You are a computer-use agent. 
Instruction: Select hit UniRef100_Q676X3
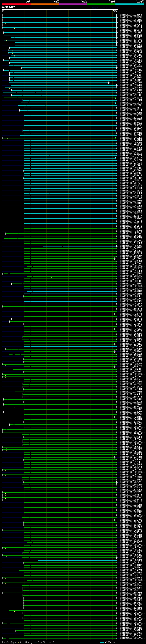[131, 68]
